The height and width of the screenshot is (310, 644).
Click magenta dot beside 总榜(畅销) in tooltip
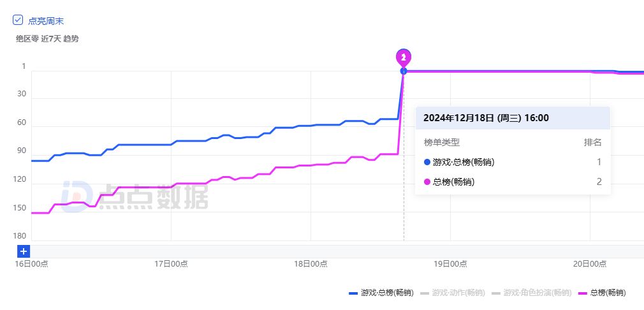(x=427, y=182)
